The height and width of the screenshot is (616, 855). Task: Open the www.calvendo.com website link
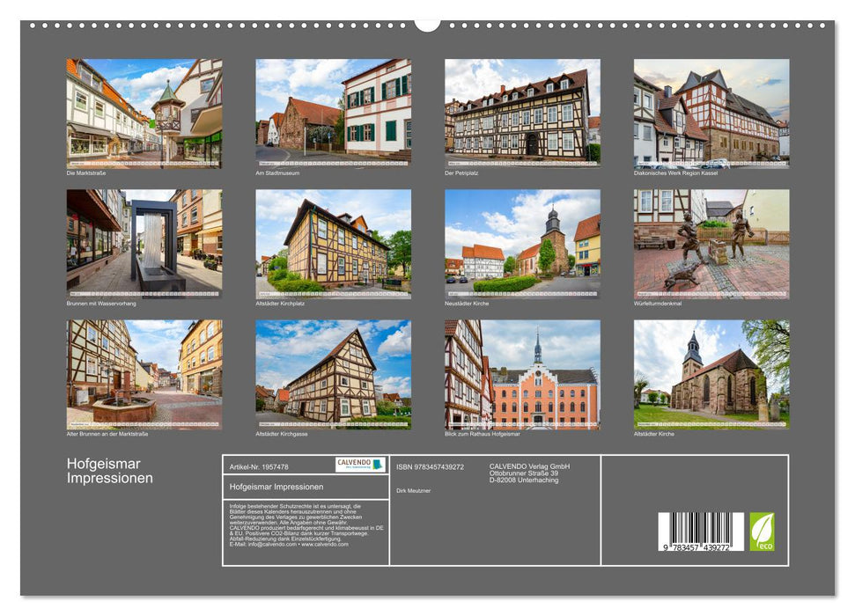click(x=324, y=543)
